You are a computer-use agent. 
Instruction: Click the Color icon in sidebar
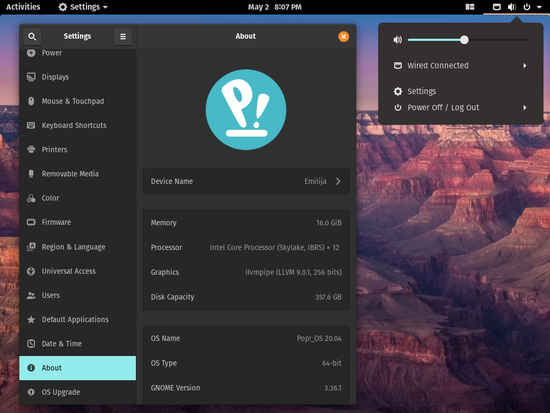pos(31,198)
